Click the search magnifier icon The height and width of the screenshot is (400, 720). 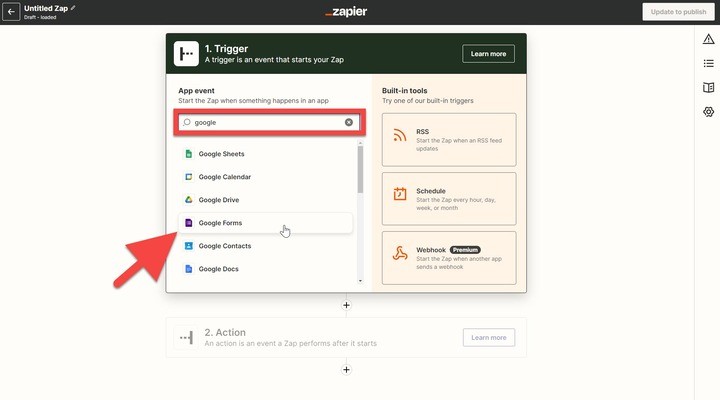(186, 122)
